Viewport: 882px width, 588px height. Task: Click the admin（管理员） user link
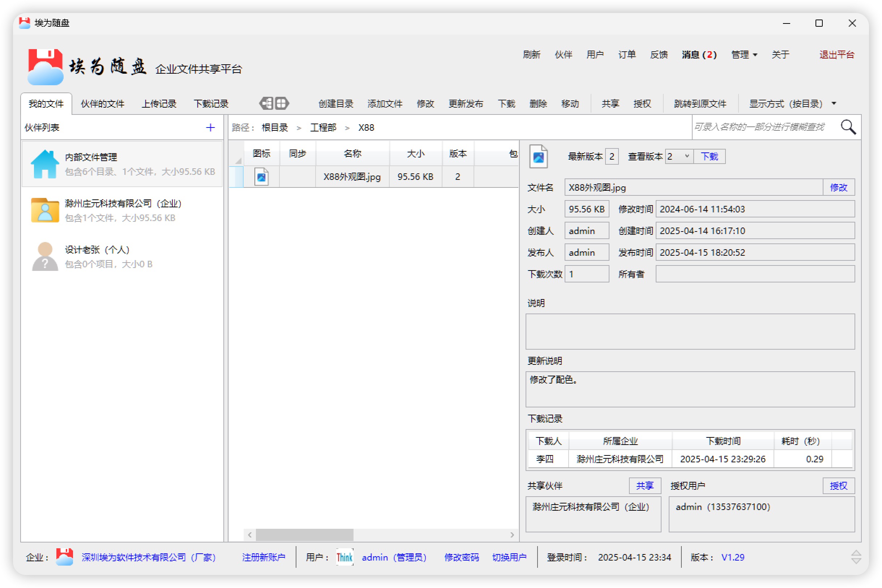(x=394, y=557)
